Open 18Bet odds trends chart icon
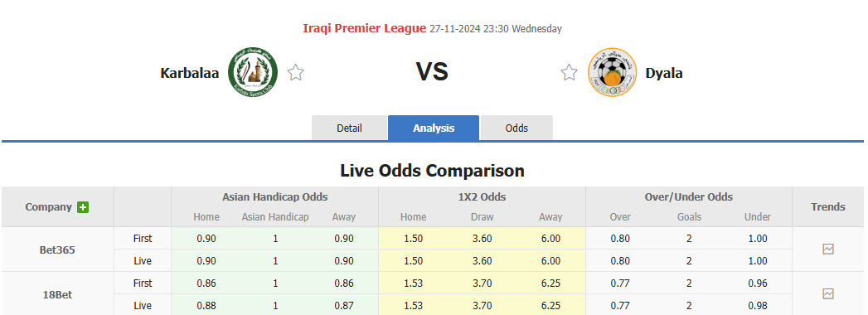The width and height of the screenshot is (868, 315). 827,294
